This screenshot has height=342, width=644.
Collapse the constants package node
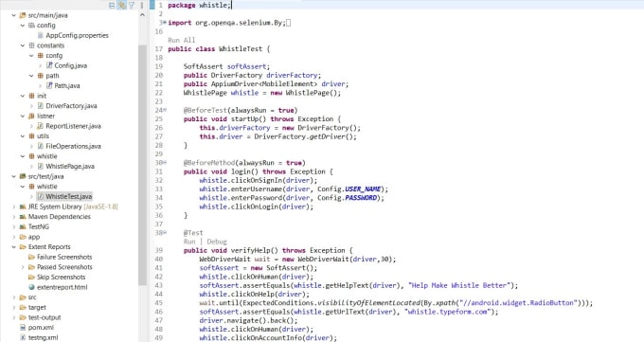click(x=23, y=45)
